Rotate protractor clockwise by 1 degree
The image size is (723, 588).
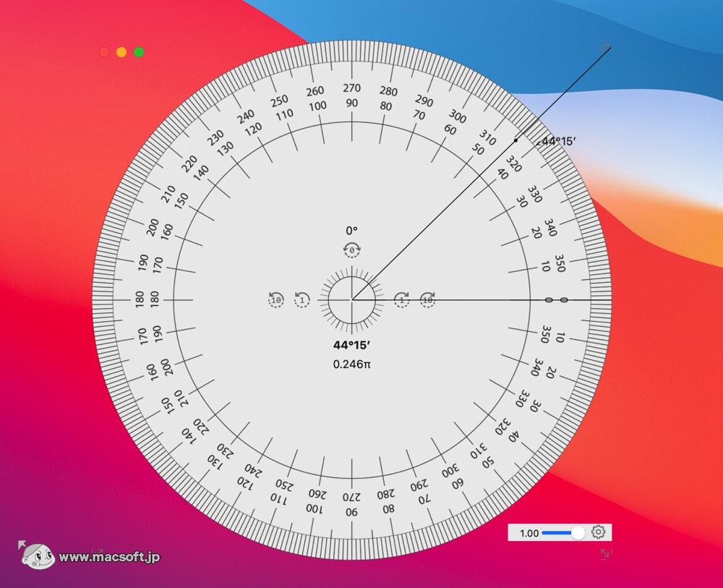[402, 299]
